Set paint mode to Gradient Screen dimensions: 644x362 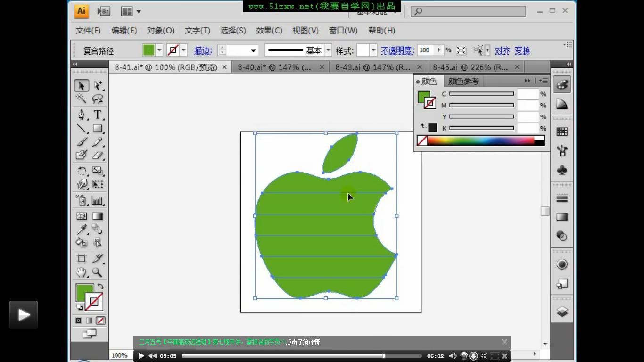click(x=89, y=321)
